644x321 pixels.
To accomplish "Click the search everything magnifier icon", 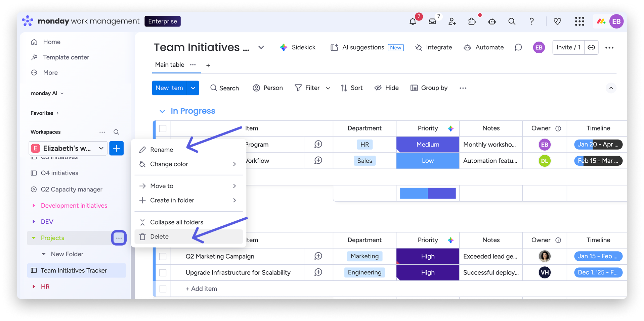I will coord(512,21).
